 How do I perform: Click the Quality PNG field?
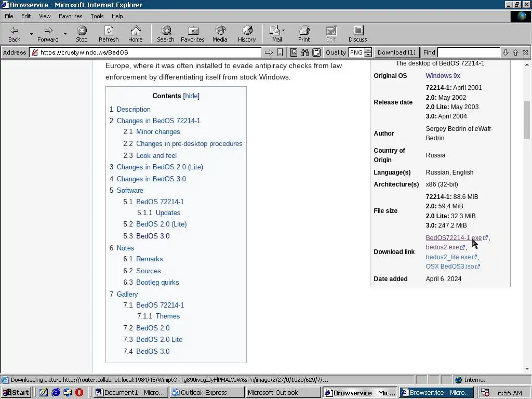[x=356, y=52]
